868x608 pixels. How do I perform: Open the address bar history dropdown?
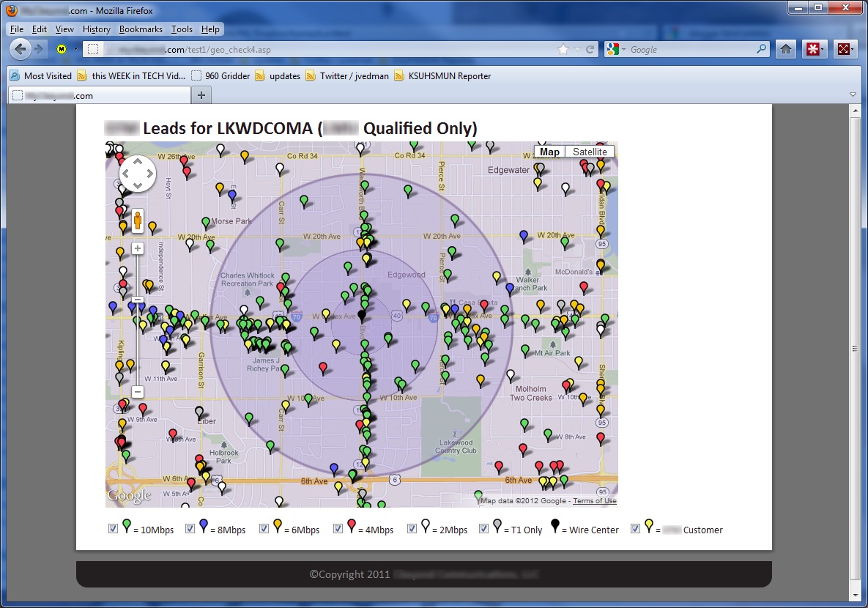pos(577,49)
